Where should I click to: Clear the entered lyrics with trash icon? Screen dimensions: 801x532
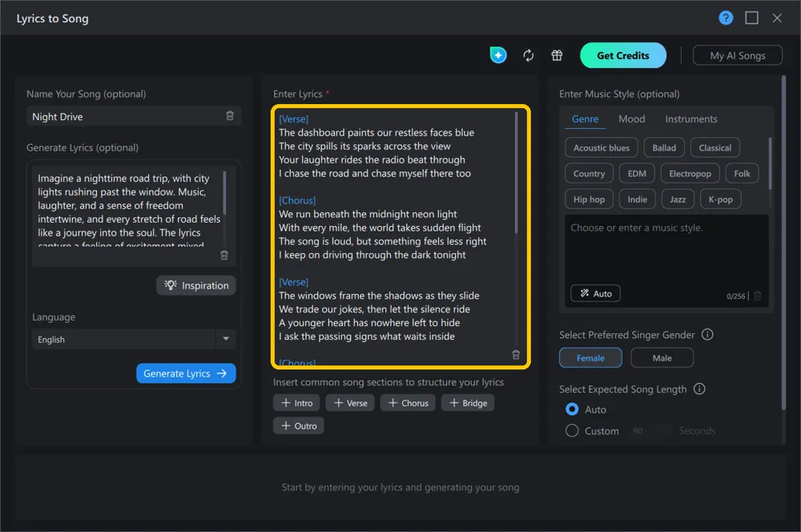point(516,355)
